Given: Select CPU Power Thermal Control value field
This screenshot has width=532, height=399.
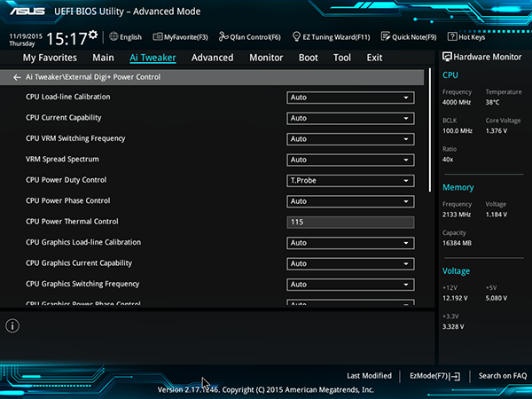Looking at the screenshot, I should click(350, 223).
